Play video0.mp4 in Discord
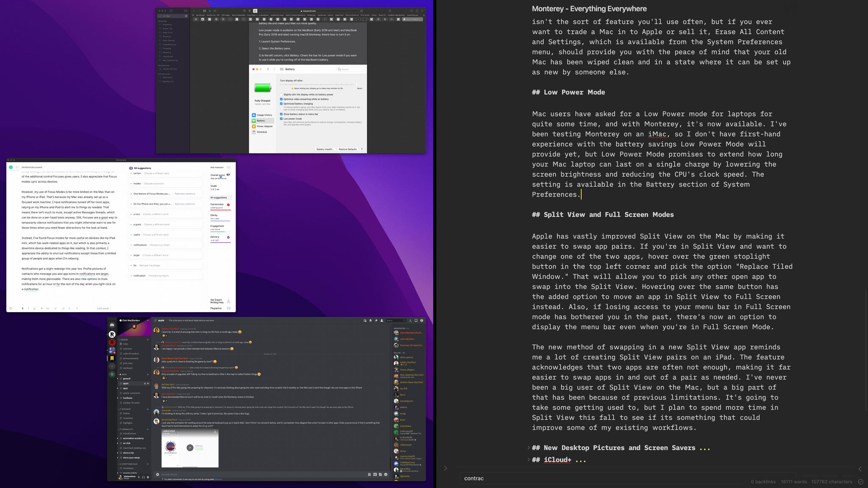Viewport: 868px width, 488px height. click(x=190, y=448)
